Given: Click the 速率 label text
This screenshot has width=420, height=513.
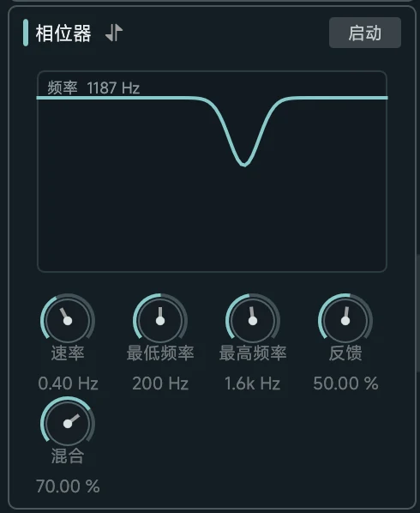Looking at the screenshot, I should 68,353.
